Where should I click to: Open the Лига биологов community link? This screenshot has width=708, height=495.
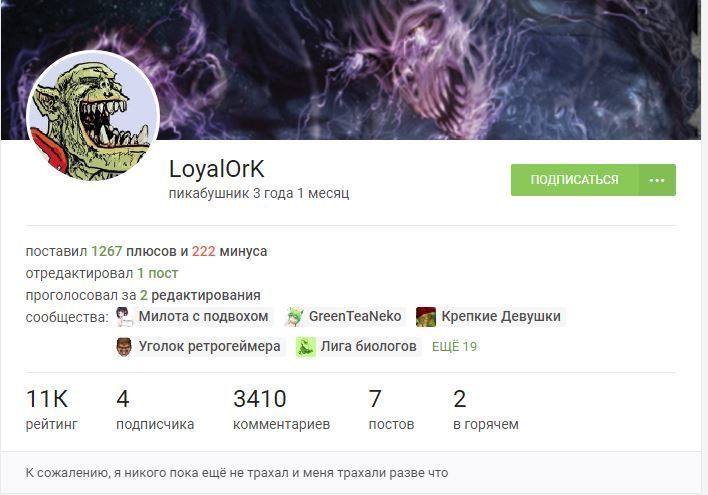pos(368,347)
